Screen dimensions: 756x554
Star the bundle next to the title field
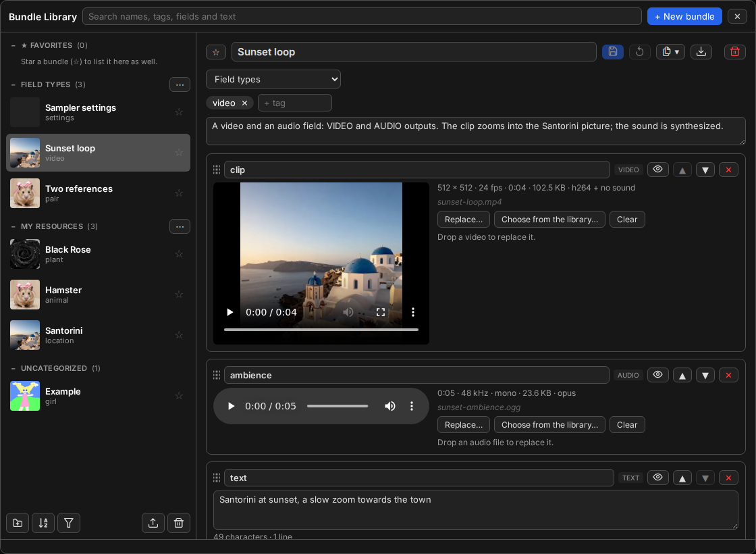216,52
